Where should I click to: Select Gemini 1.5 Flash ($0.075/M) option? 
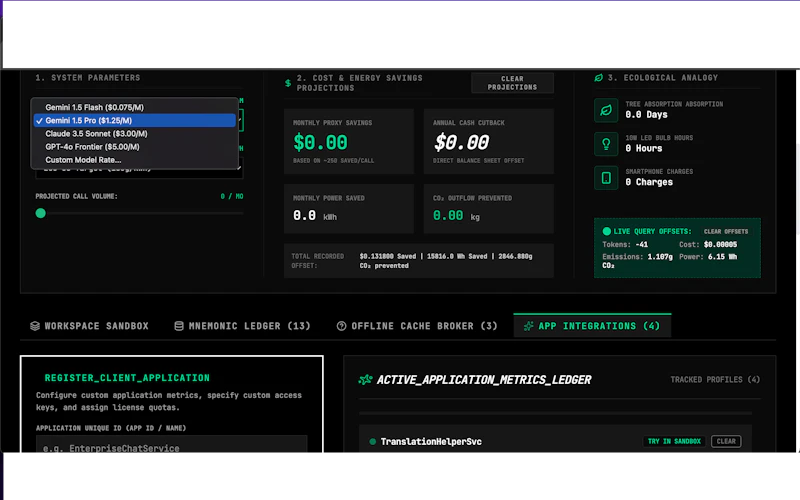coord(135,107)
